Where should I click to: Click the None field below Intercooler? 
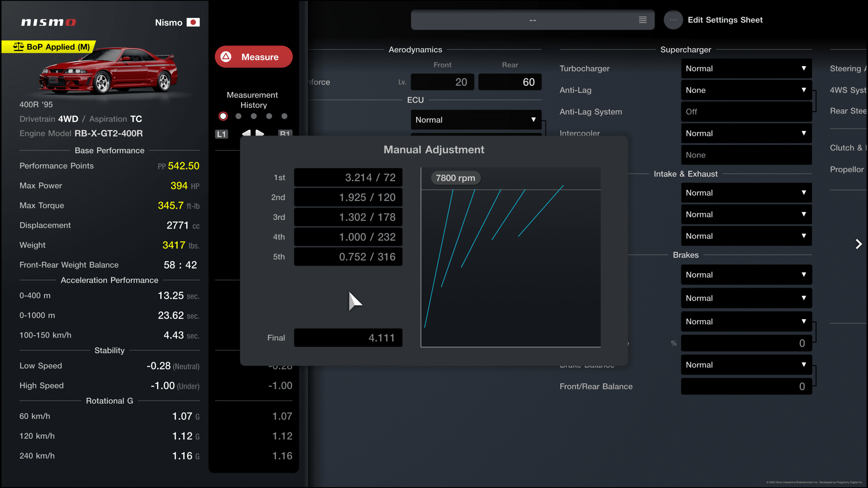coord(746,155)
